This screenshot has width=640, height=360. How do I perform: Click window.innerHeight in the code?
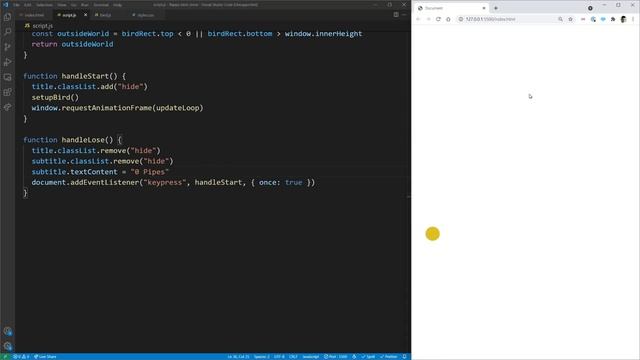point(323,34)
